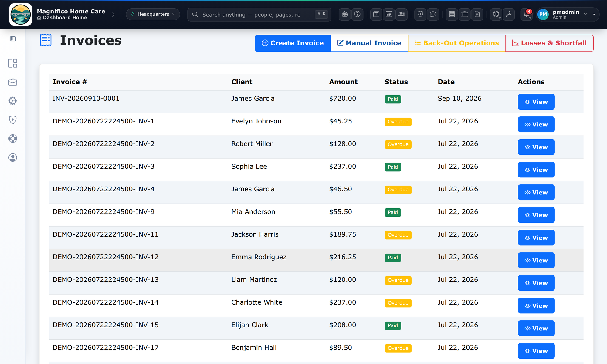Open the user profile icon in sidebar
This screenshot has width=607, height=364.
click(13, 157)
